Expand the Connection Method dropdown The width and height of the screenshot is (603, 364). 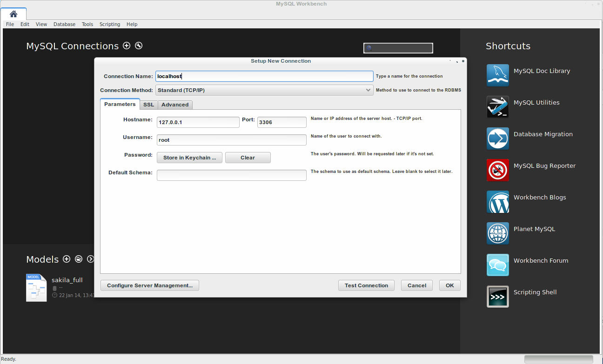(x=264, y=90)
